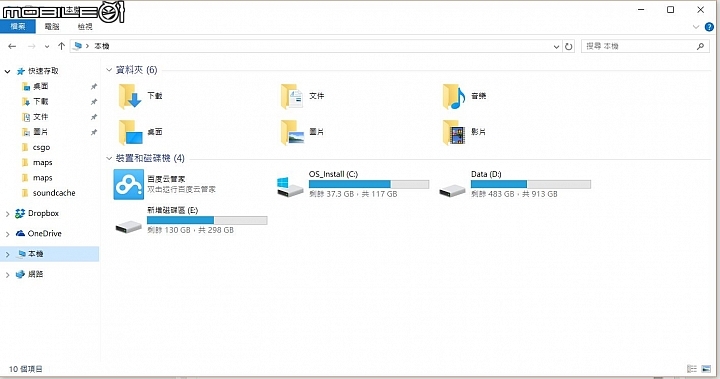Select the 百度云管家 cloud icon
Screen dimensions: 720x379
(x=129, y=184)
